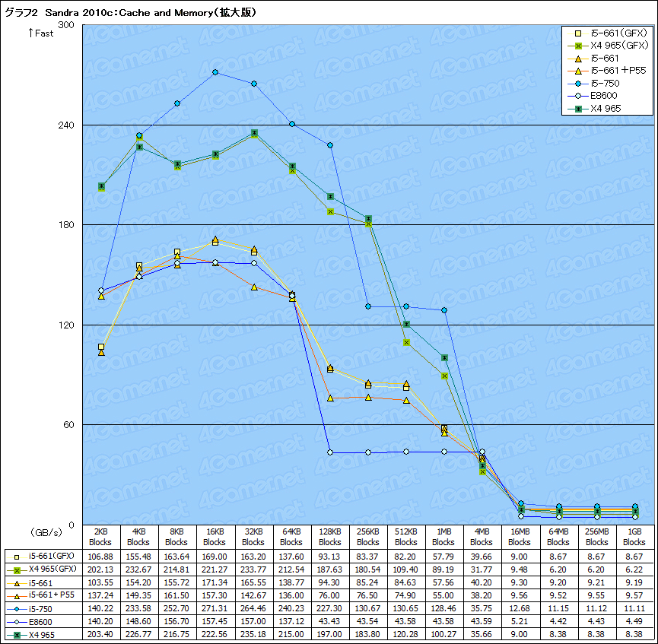
Task: Click the X4 965(GFX) marker in the legend box
Action: pyautogui.click(x=578, y=46)
